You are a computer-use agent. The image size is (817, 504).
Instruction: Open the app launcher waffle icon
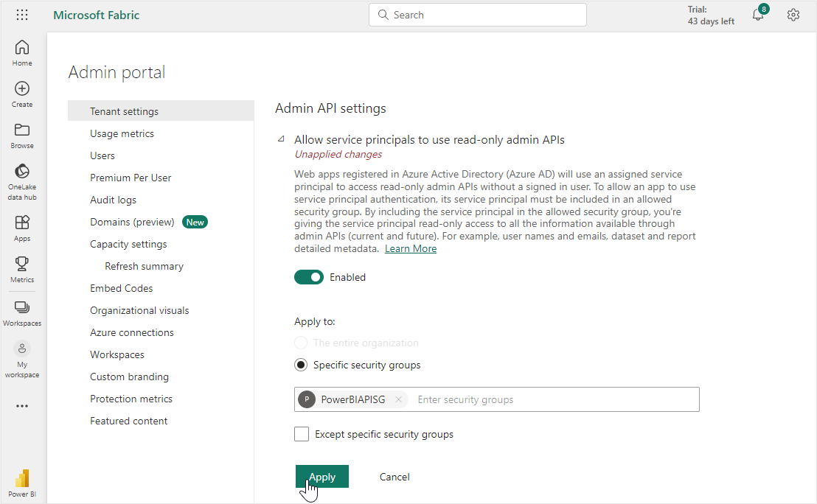pos(22,15)
